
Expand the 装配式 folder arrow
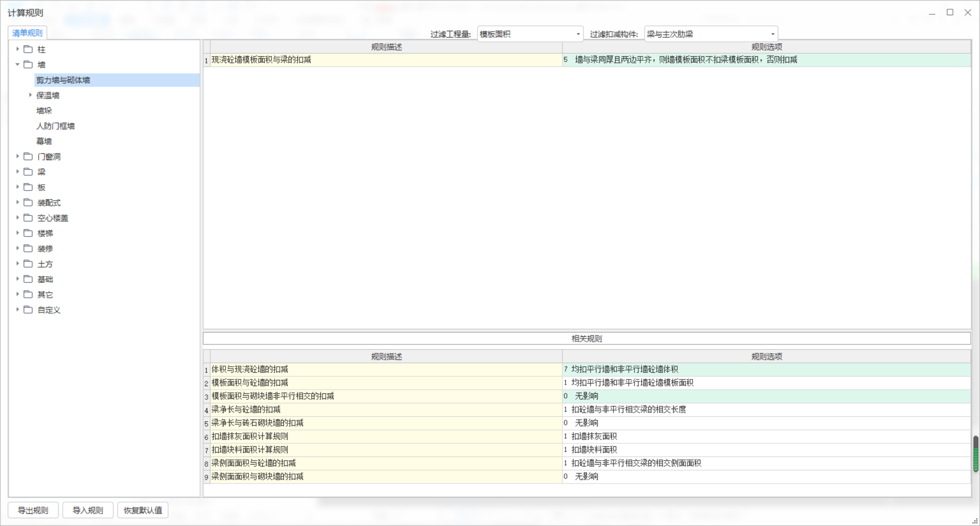17,202
